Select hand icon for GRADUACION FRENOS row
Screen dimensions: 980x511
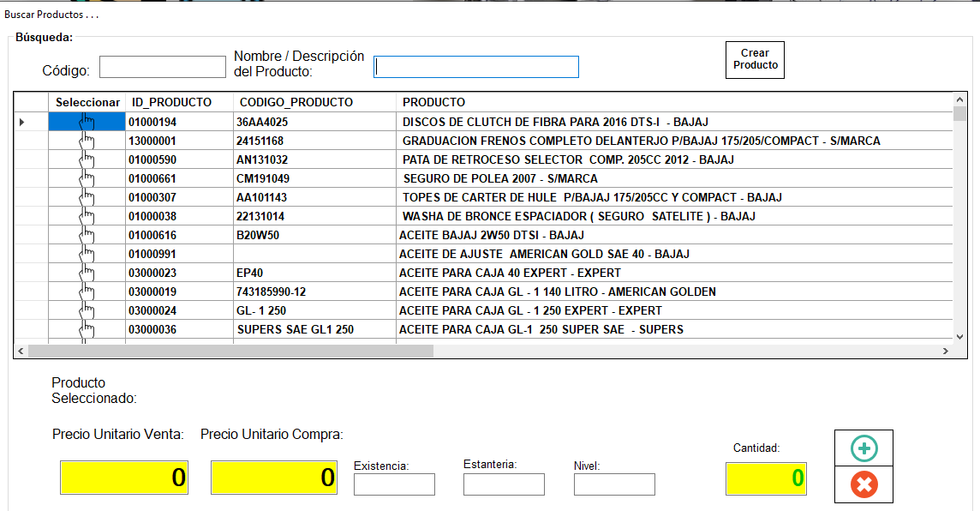click(87, 141)
